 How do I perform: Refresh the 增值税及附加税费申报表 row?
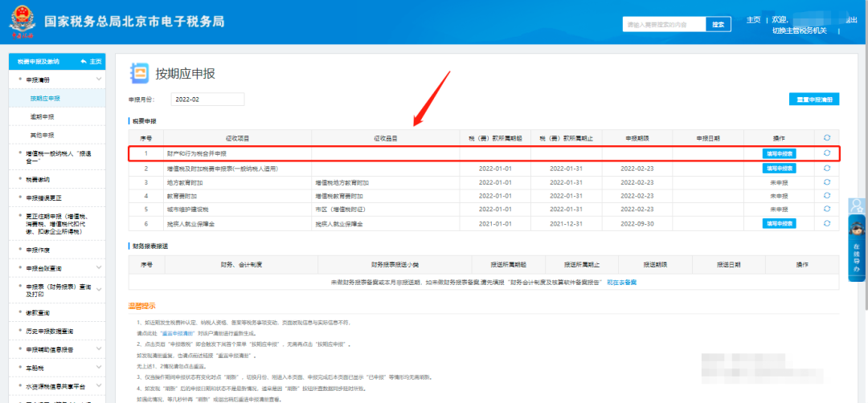[827, 168]
